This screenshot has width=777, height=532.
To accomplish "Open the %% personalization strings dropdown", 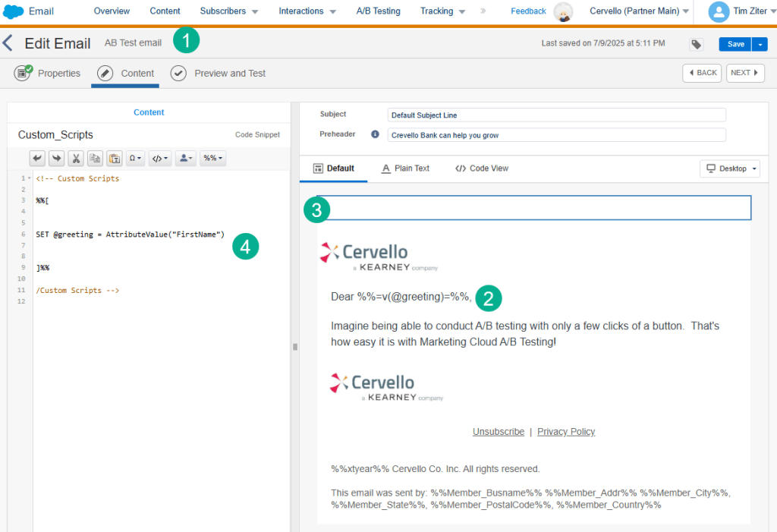I will coord(212,159).
